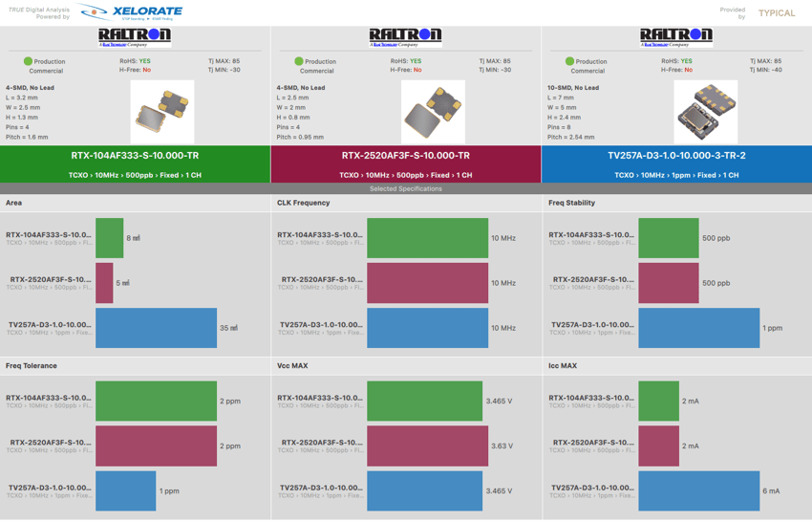
Task: Click the blue 6 mA Icc MAX bar
Action: click(x=698, y=490)
